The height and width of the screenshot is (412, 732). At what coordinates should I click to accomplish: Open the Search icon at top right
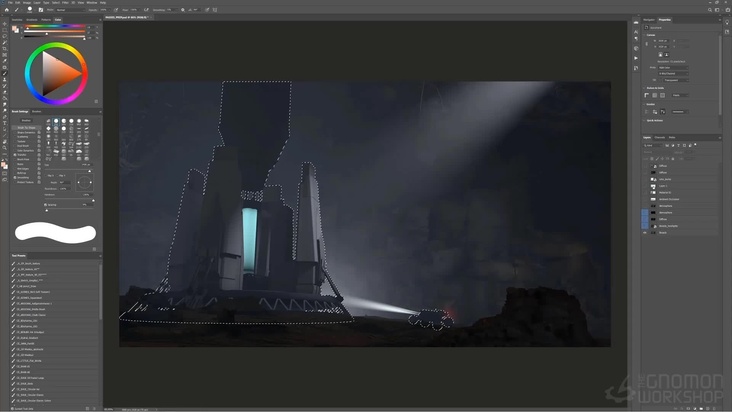point(710,9)
